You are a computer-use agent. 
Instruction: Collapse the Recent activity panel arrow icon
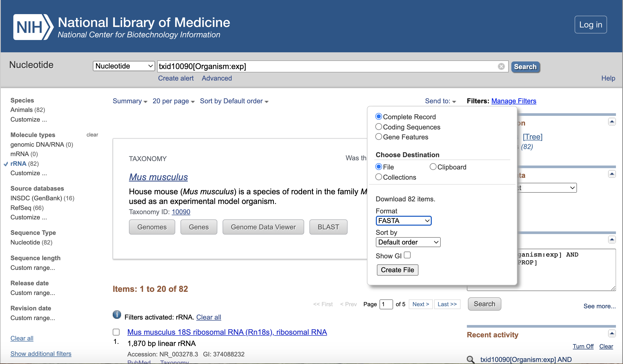click(x=612, y=333)
